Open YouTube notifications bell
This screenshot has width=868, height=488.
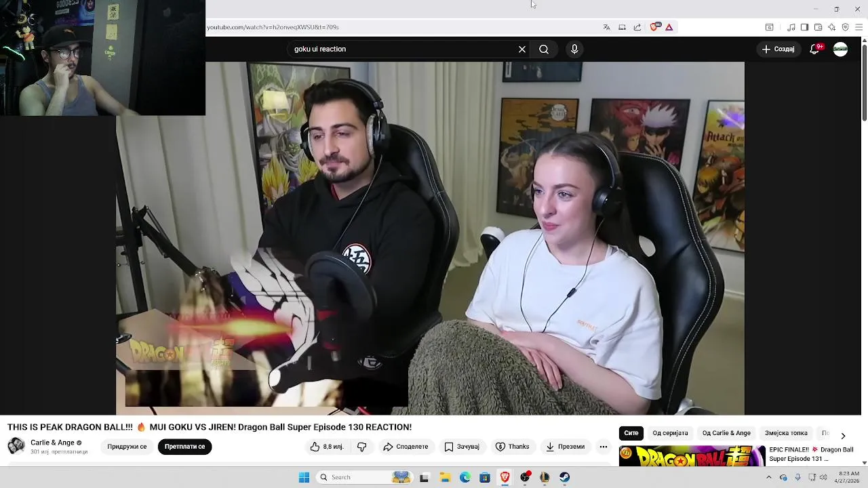(815, 49)
